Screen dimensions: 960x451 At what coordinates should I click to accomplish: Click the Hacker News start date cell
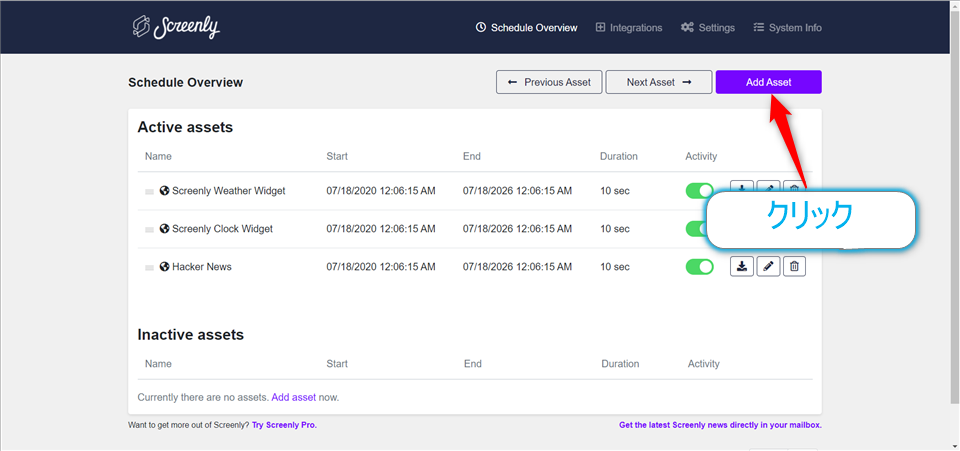[x=381, y=267]
